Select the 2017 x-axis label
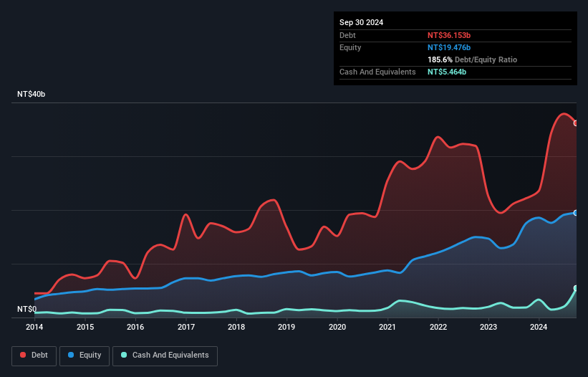The image size is (588, 377). pos(186,327)
